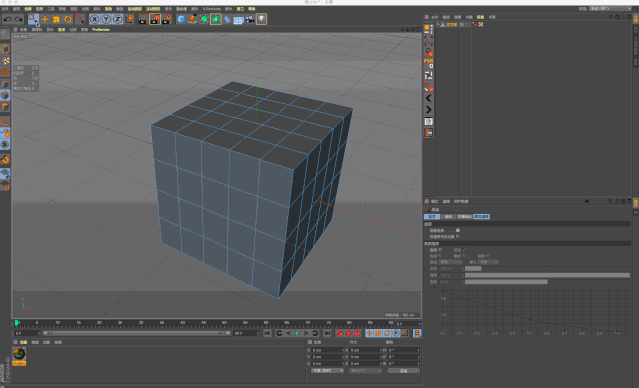Toggle rotation keyframe recording icon
This screenshot has width=639, height=388.
(x=387, y=333)
